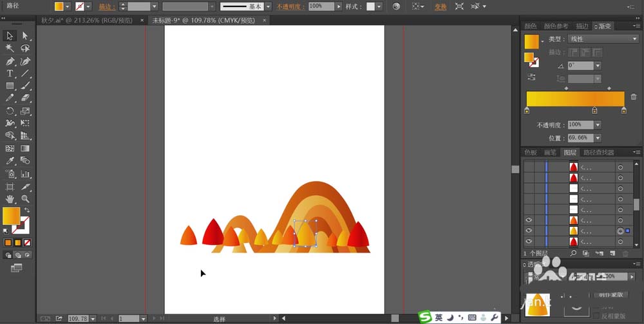The width and height of the screenshot is (644, 324).
Task: Open the fill color dropdown in control bar
Action: 68,6
